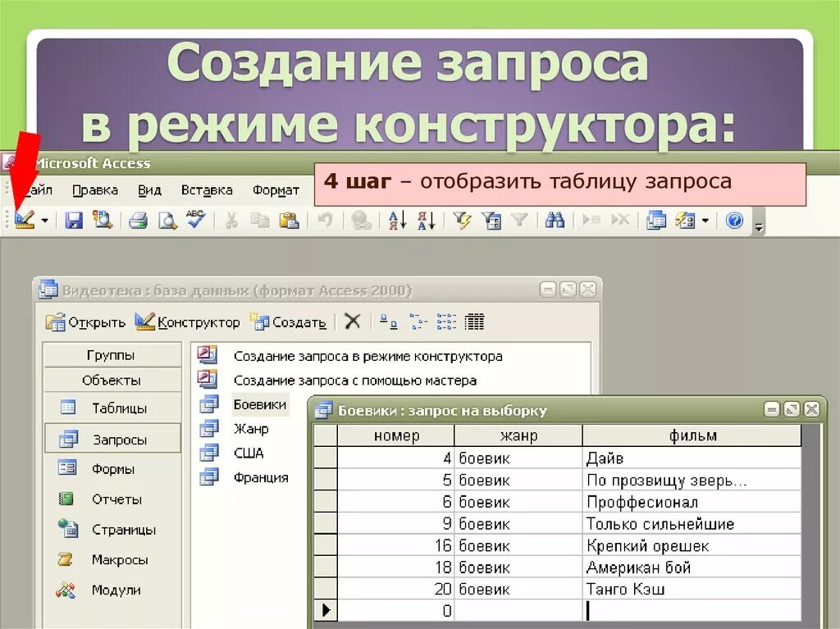The width and height of the screenshot is (840, 629).
Task: Select Таблицы in objects pane
Action: (112, 408)
